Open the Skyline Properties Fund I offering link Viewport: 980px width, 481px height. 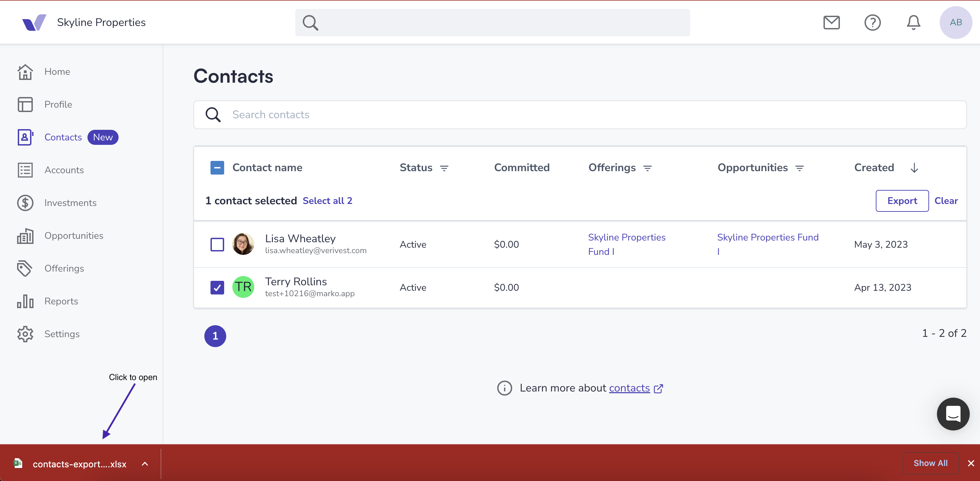(x=627, y=245)
